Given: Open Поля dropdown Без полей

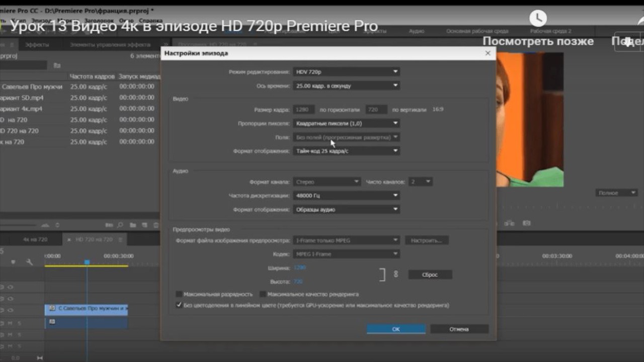Looking at the screenshot, I should tap(346, 137).
